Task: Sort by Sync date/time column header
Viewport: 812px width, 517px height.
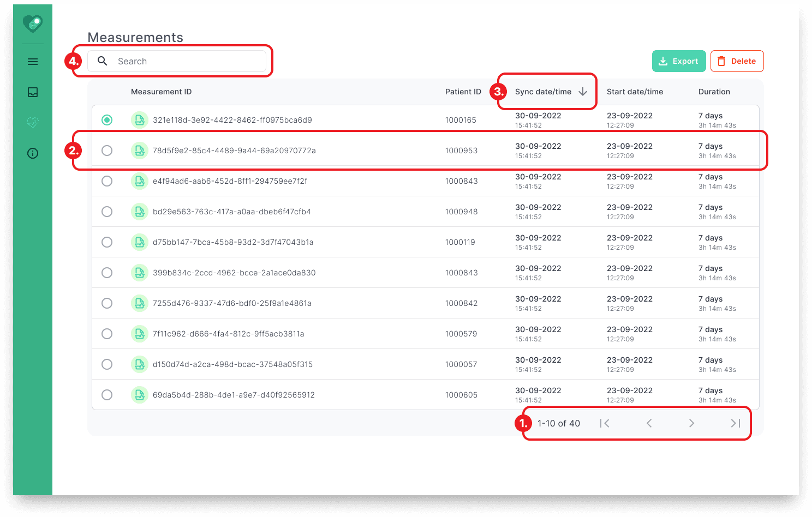Action: point(543,92)
